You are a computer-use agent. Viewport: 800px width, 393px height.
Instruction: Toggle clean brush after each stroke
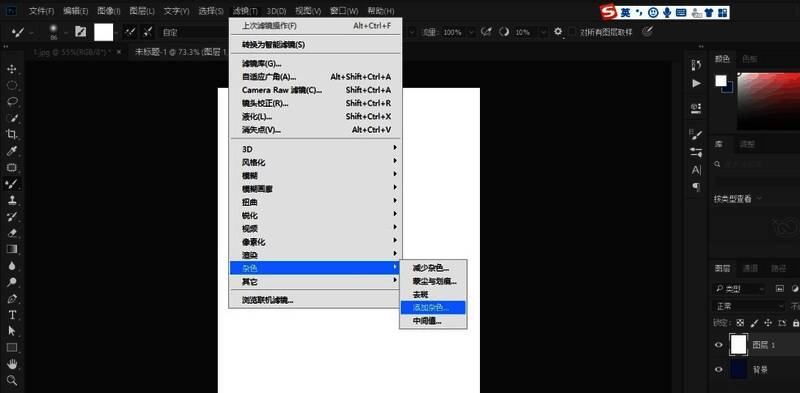click(147, 32)
